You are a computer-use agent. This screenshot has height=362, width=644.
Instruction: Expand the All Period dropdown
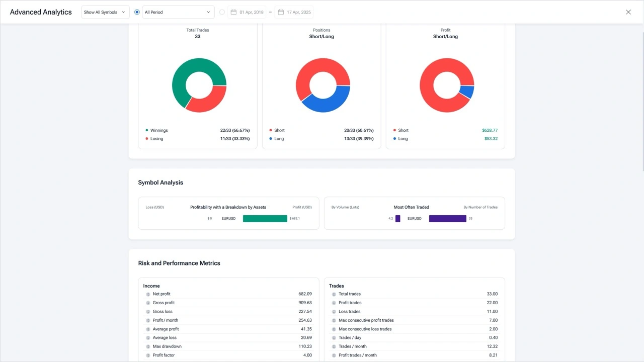(x=178, y=12)
